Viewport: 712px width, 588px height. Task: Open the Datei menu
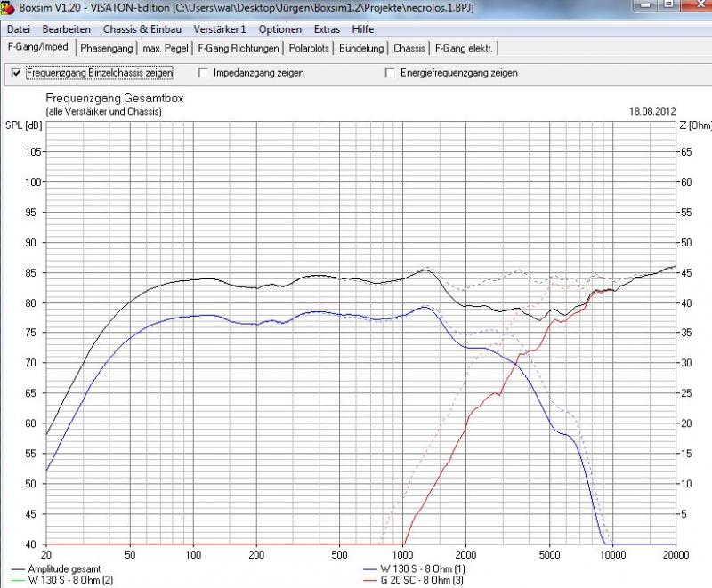tap(19, 29)
